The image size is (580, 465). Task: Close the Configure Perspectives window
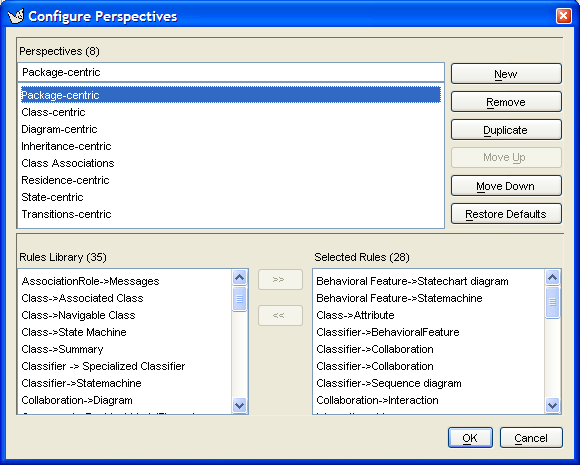click(x=563, y=16)
